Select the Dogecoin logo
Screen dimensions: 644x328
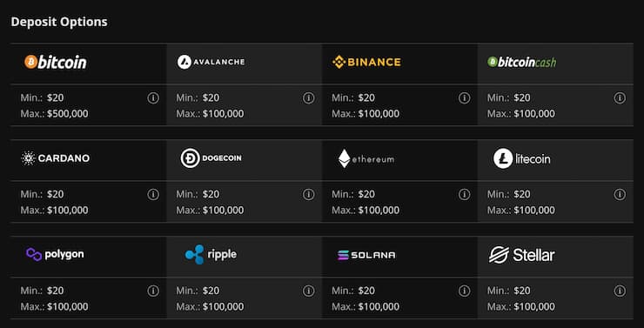tap(211, 158)
